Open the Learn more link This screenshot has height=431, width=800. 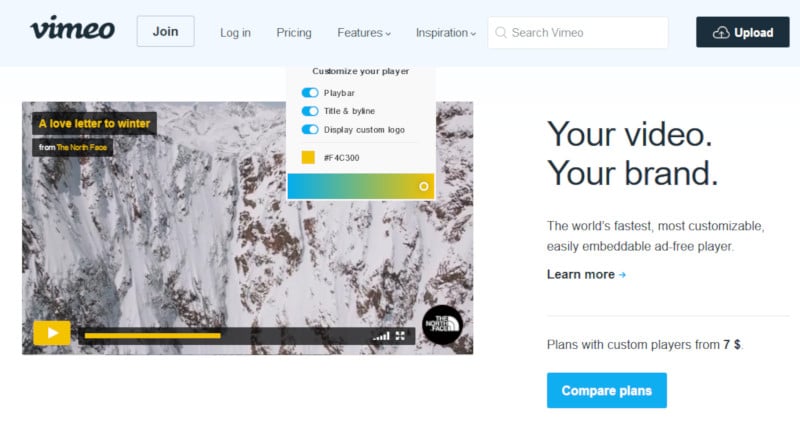[586, 274]
